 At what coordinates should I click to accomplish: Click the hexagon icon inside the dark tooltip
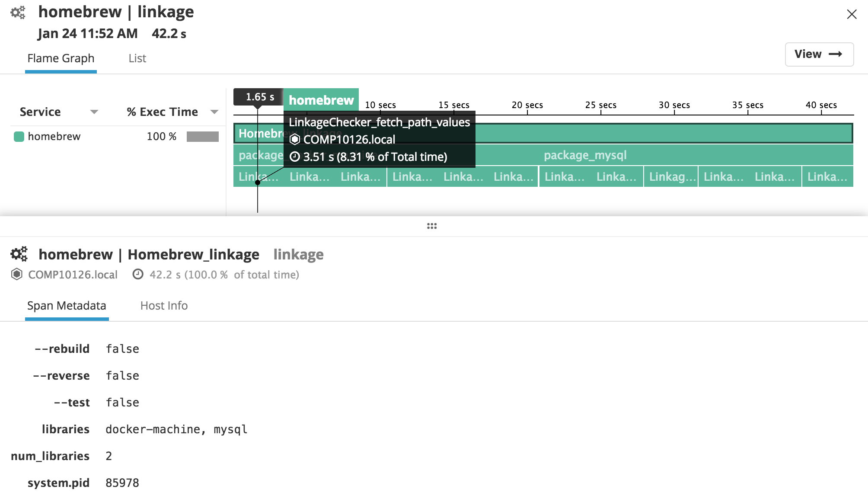pyautogui.click(x=295, y=139)
